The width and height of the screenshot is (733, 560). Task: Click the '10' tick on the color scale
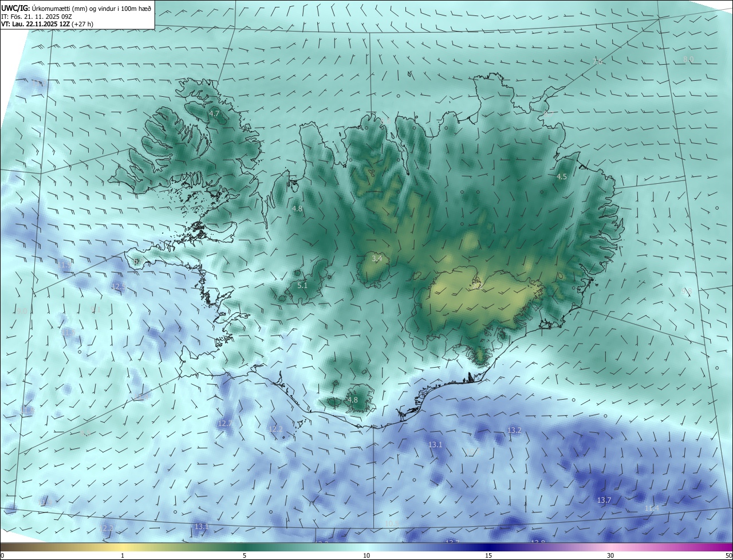coord(366,555)
